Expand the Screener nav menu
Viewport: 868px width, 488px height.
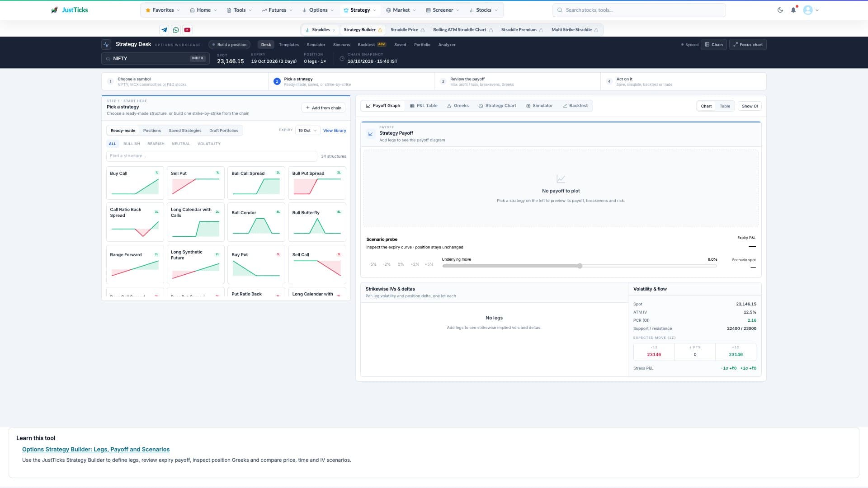[x=443, y=10]
